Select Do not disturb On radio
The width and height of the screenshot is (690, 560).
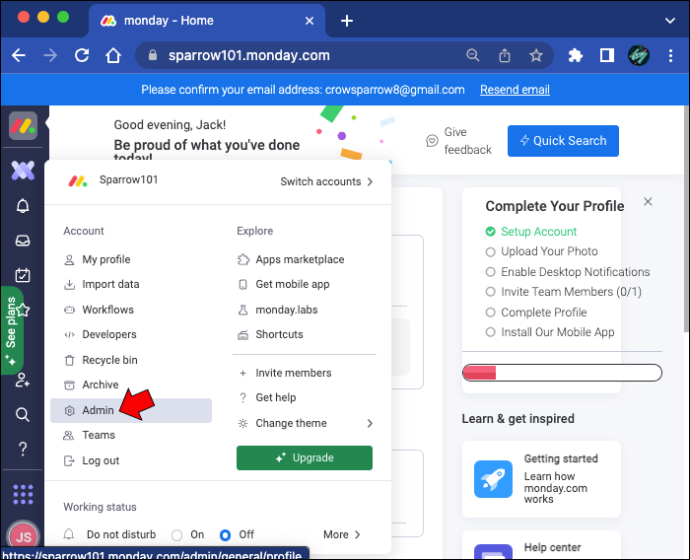177,535
